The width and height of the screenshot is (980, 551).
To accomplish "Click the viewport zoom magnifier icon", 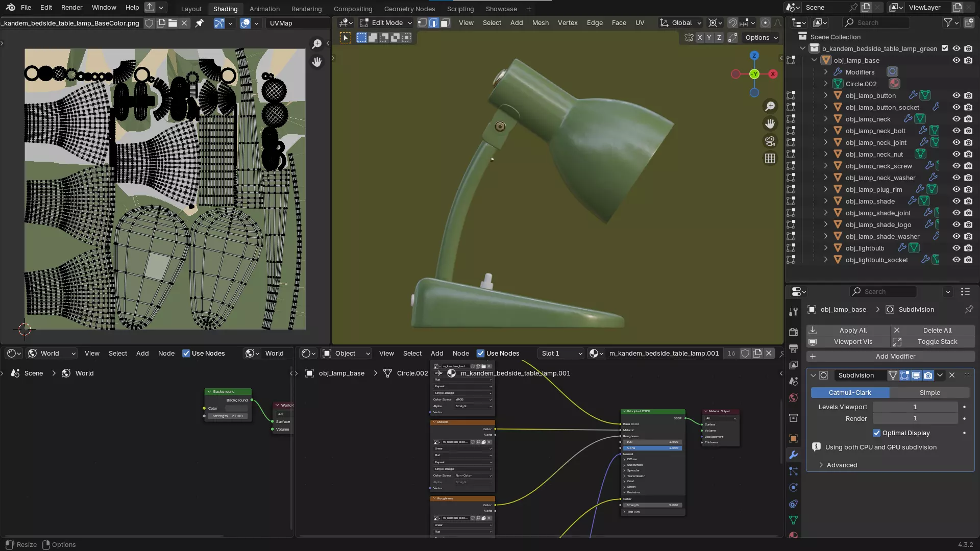I will click(770, 106).
